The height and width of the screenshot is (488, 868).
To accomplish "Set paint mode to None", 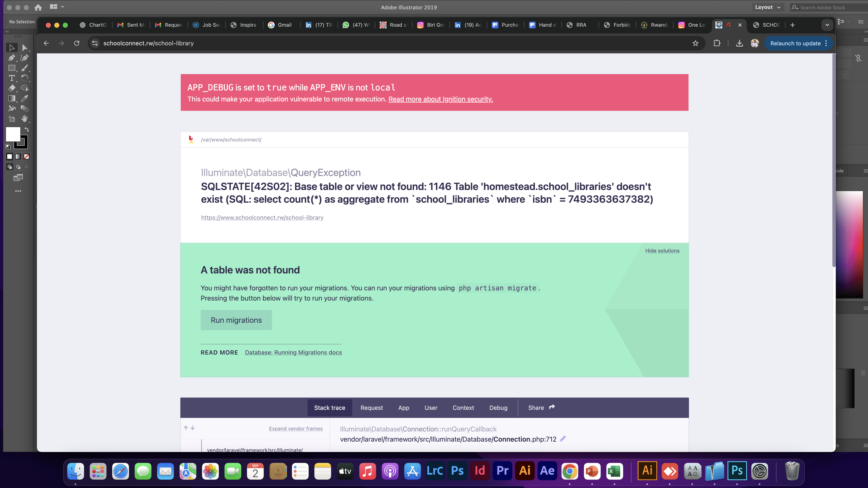I will coord(26,157).
